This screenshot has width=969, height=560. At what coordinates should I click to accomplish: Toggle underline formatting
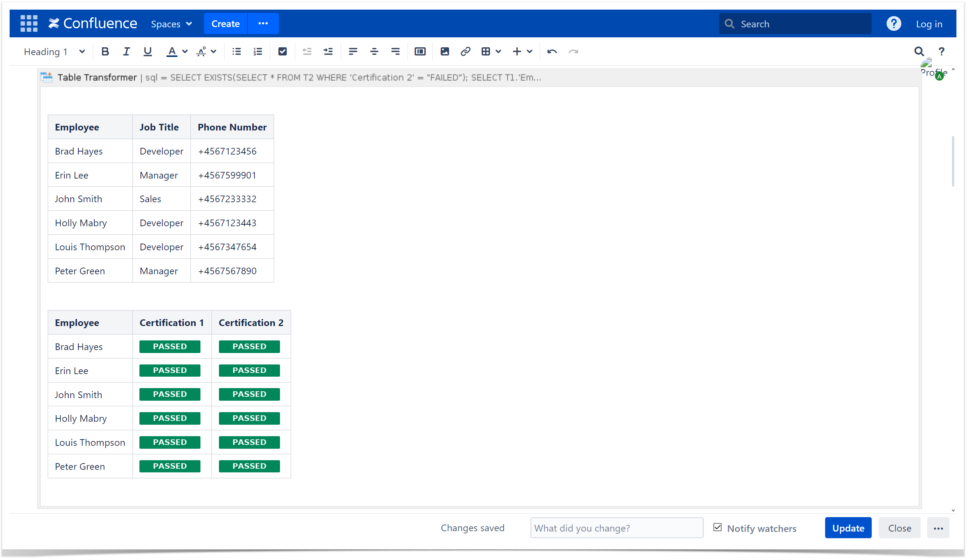click(147, 51)
